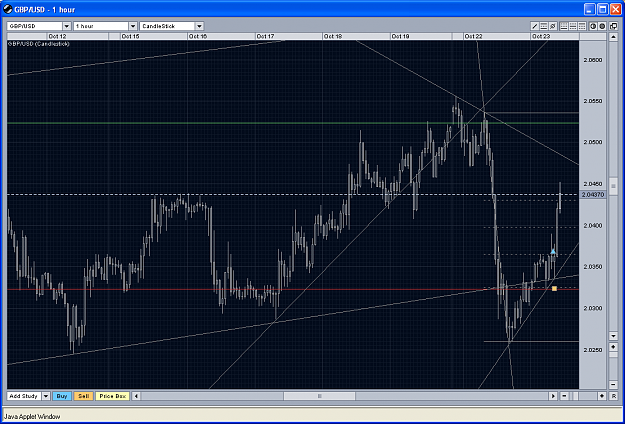Maximize the GBP/USD chart window

point(603,10)
